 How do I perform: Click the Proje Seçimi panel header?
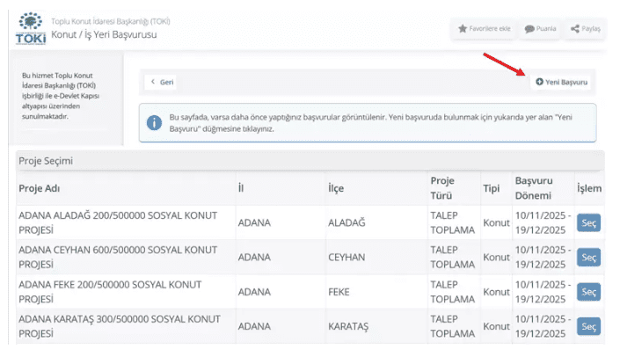47,161
